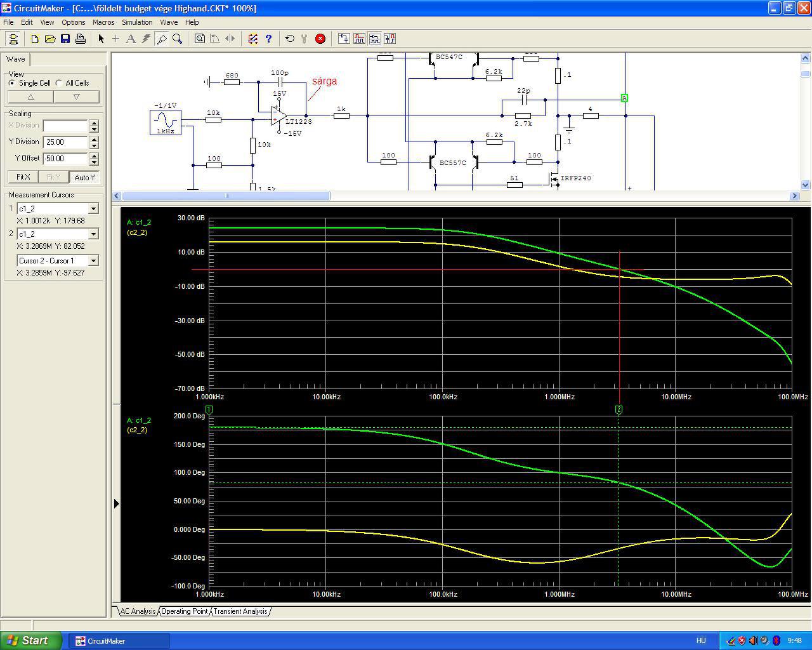Image resolution: width=812 pixels, height=650 pixels.
Task: Click the Save diskette icon
Action: click(65, 39)
